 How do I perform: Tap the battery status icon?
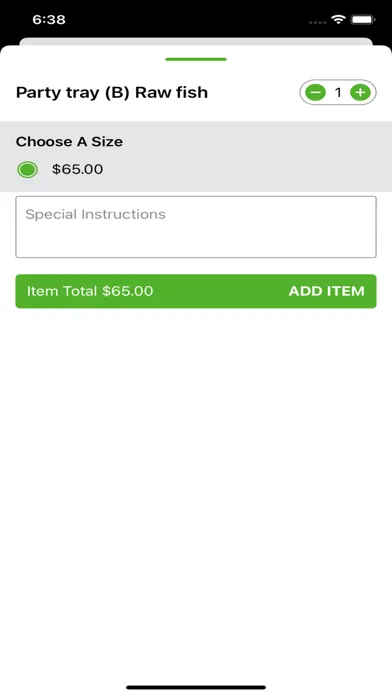pyautogui.click(x=364, y=20)
